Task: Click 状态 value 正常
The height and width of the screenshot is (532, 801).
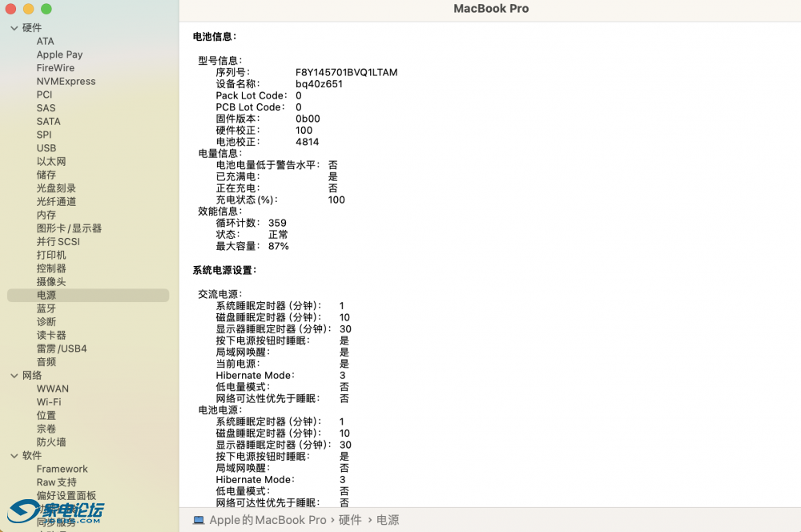Action: pyautogui.click(x=279, y=235)
